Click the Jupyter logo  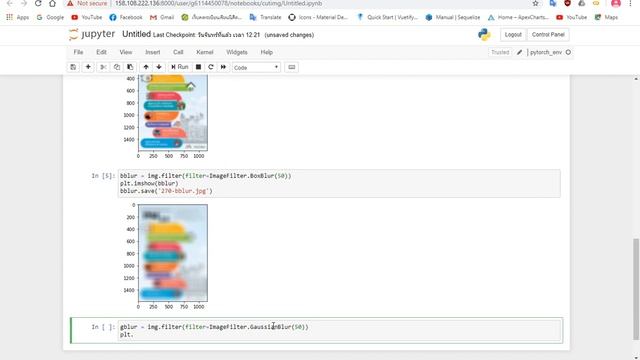click(x=92, y=34)
